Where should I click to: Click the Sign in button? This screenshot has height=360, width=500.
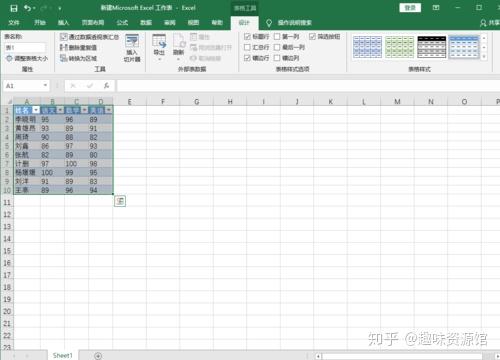[410, 8]
